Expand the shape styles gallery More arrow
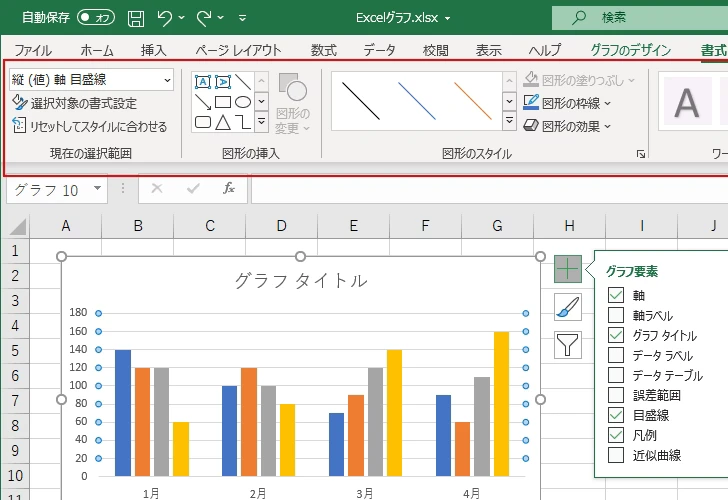Image resolution: width=728 pixels, height=500 pixels. pos(509,121)
